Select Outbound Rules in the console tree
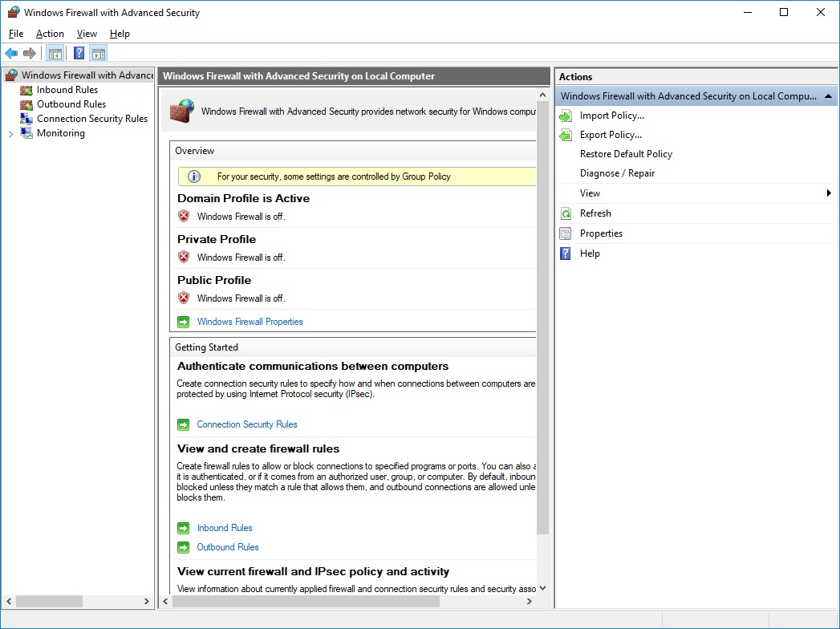840x629 pixels. [71, 104]
